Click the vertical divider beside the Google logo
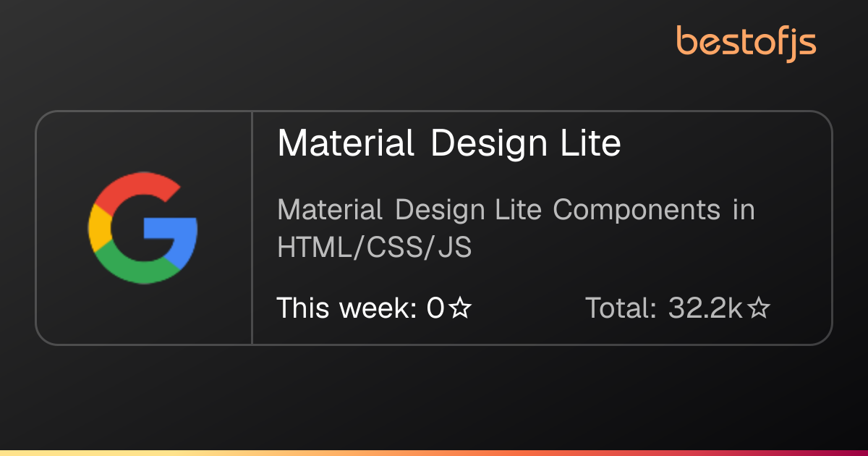This screenshot has width=868, height=456. tap(252, 228)
